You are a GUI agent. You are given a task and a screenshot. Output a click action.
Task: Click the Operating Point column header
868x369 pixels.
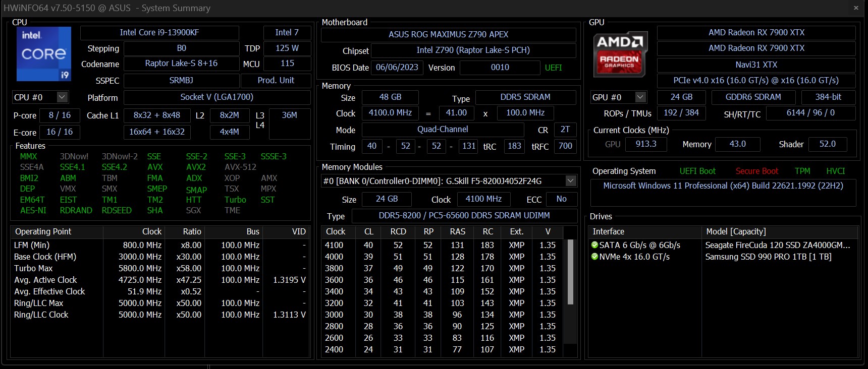click(x=57, y=232)
